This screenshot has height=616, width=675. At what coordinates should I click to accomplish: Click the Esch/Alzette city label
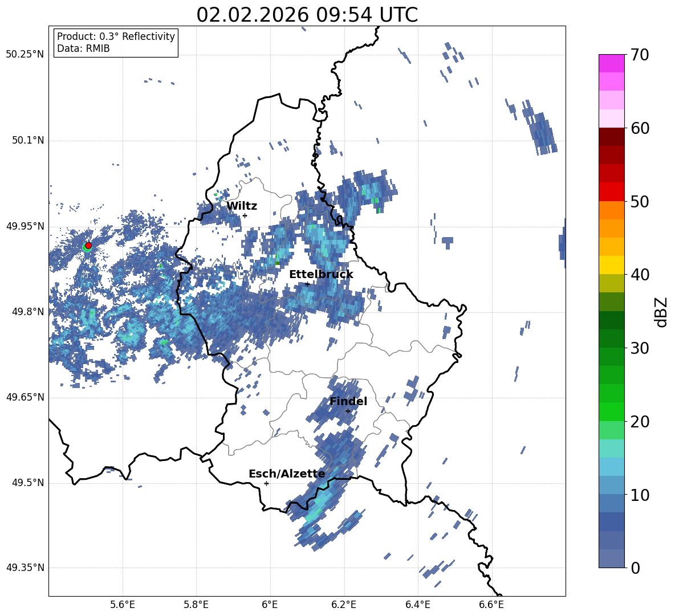pyautogui.click(x=287, y=474)
